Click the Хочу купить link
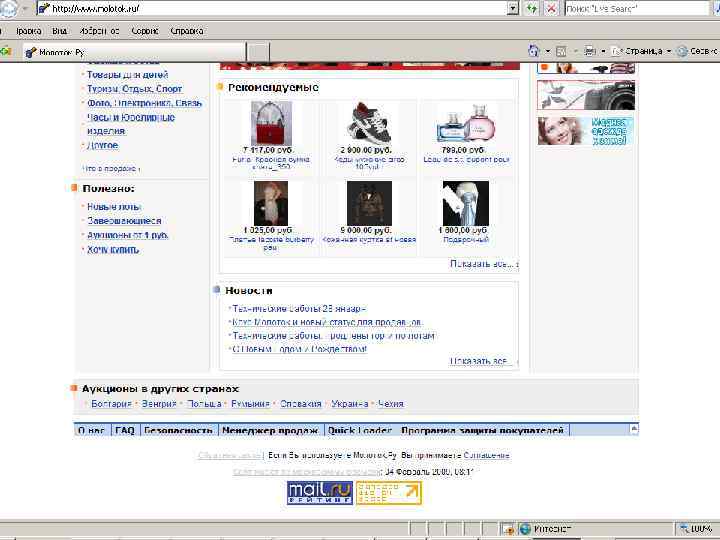The width and height of the screenshot is (720, 540). point(113,249)
